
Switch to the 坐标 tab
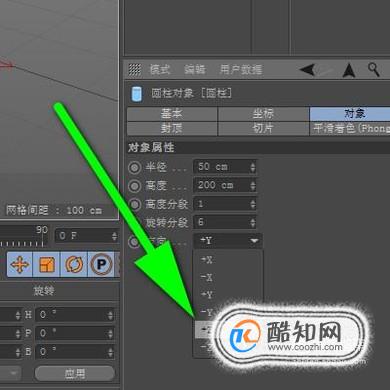(x=263, y=114)
